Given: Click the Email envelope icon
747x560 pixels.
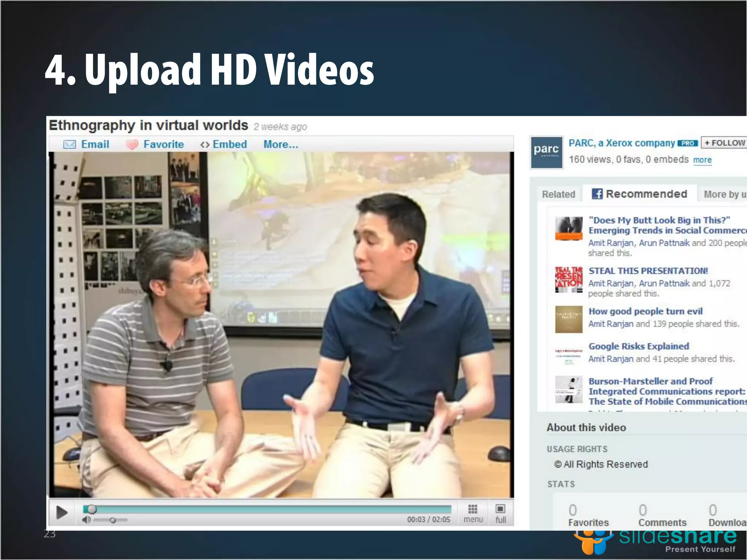Looking at the screenshot, I should click(x=69, y=144).
